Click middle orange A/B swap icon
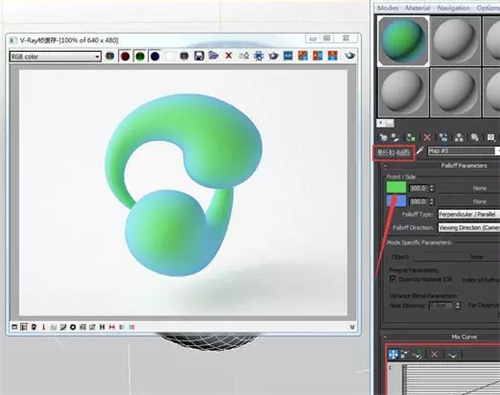Image resolution: width=500 pixels, height=395 pixels. (x=317, y=56)
